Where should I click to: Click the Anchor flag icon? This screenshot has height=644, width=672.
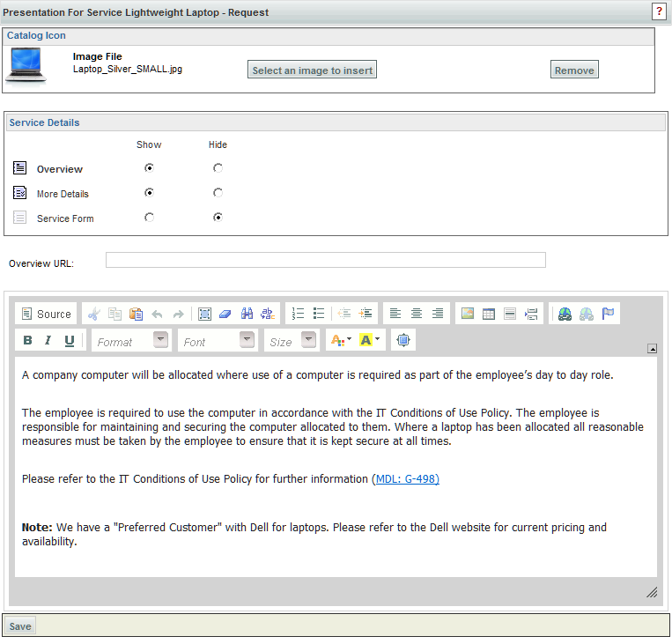coord(608,314)
